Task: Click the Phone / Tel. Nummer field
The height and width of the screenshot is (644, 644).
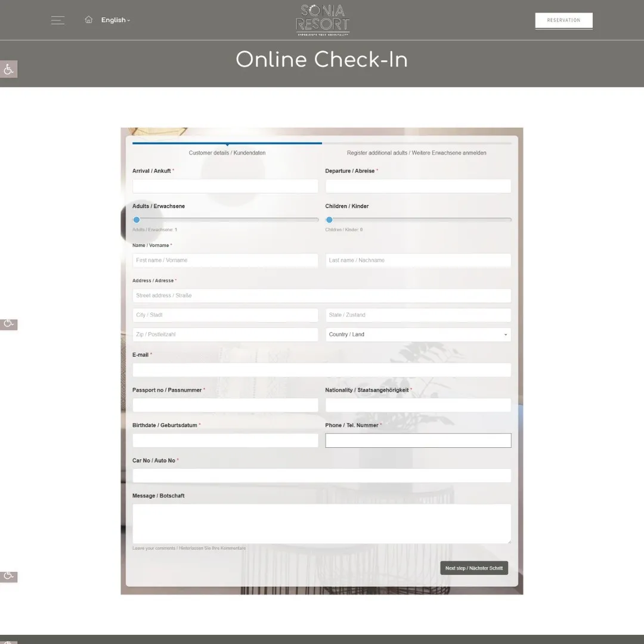Action: point(418,441)
